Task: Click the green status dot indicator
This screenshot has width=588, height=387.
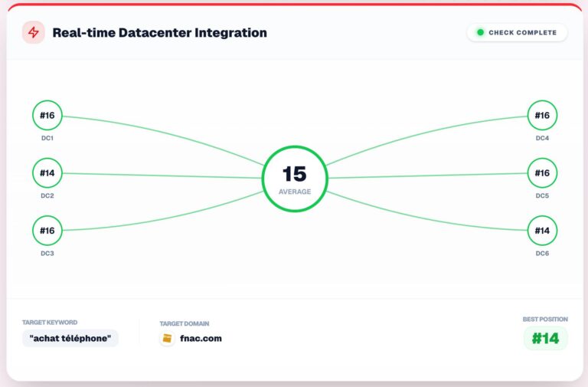Action: pyautogui.click(x=481, y=33)
